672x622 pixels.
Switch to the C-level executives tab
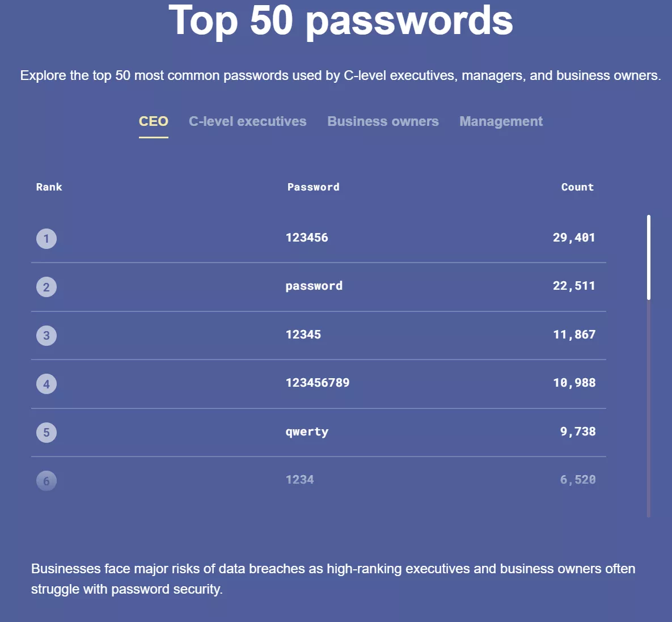[247, 121]
